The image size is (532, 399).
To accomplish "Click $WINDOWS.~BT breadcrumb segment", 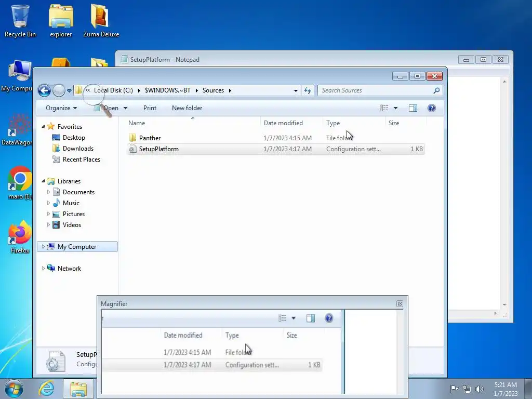I will 168,90.
